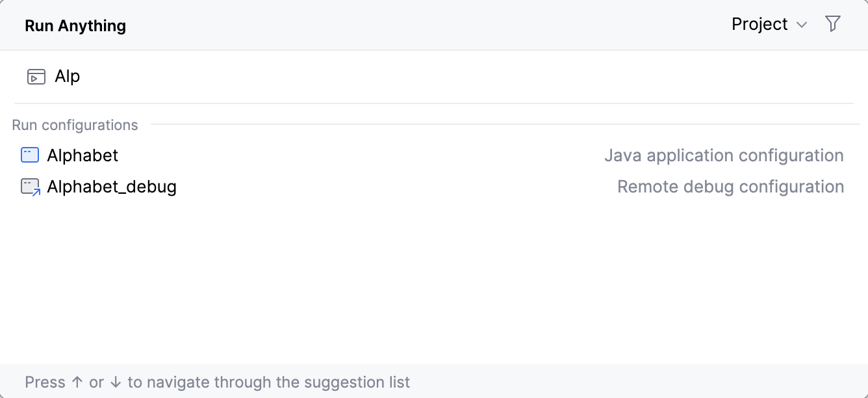The image size is (868, 398).
Task: Open run filter options via the funnel icon
Action: click(x=834, y=23)
